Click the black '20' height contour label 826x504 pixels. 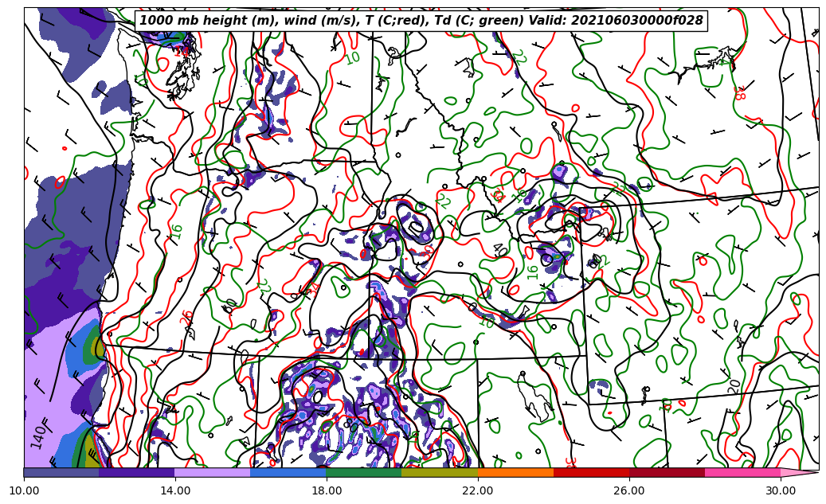point(734,387)
